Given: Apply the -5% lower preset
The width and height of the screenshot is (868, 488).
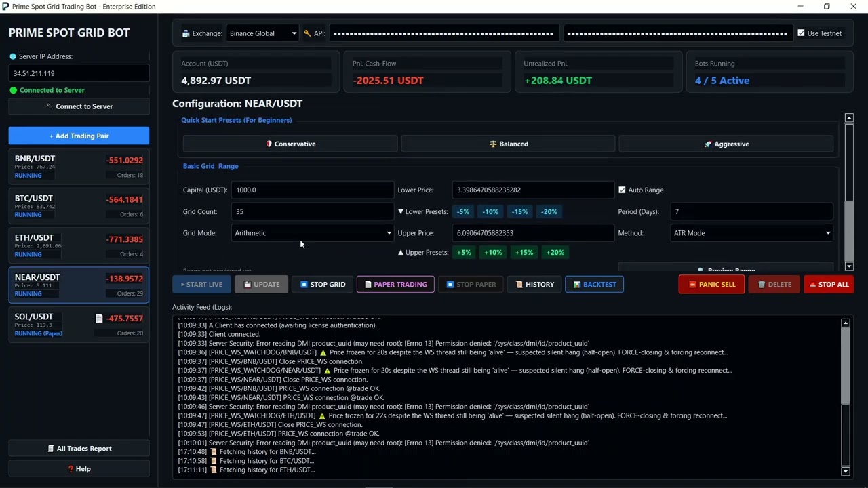Looking at the screenshot, I should (x=463, y=211).
